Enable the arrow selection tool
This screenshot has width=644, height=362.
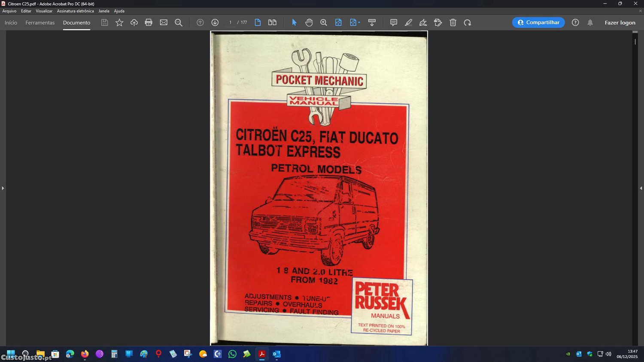click(x=294, y=22)
